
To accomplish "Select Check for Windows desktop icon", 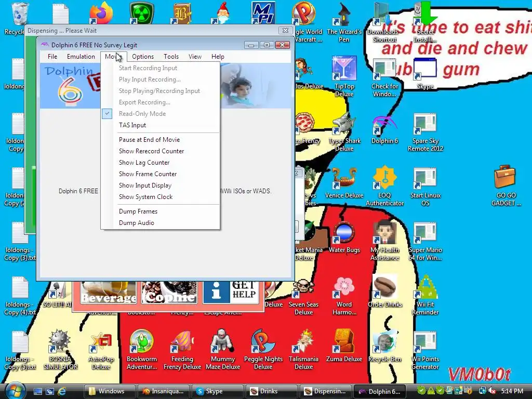I will point(384,78).
